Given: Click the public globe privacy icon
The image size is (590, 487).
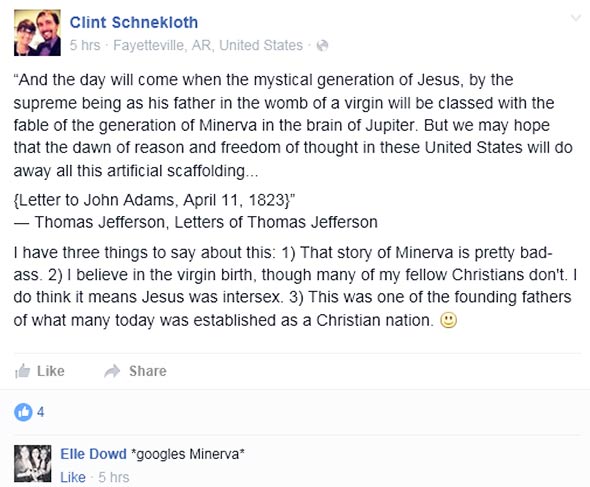Looking at the screenshot, I should [x=322, y=46].
